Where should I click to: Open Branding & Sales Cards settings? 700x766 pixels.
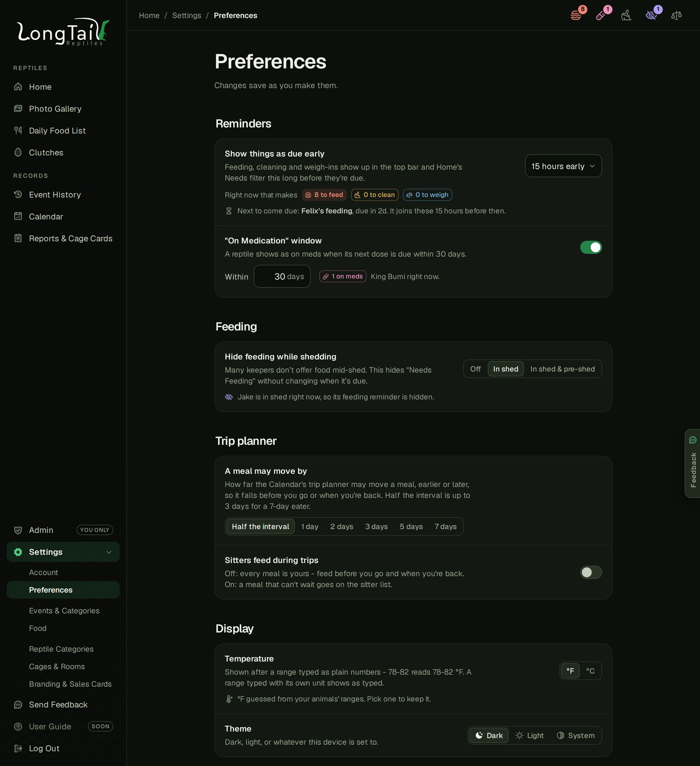70,684
